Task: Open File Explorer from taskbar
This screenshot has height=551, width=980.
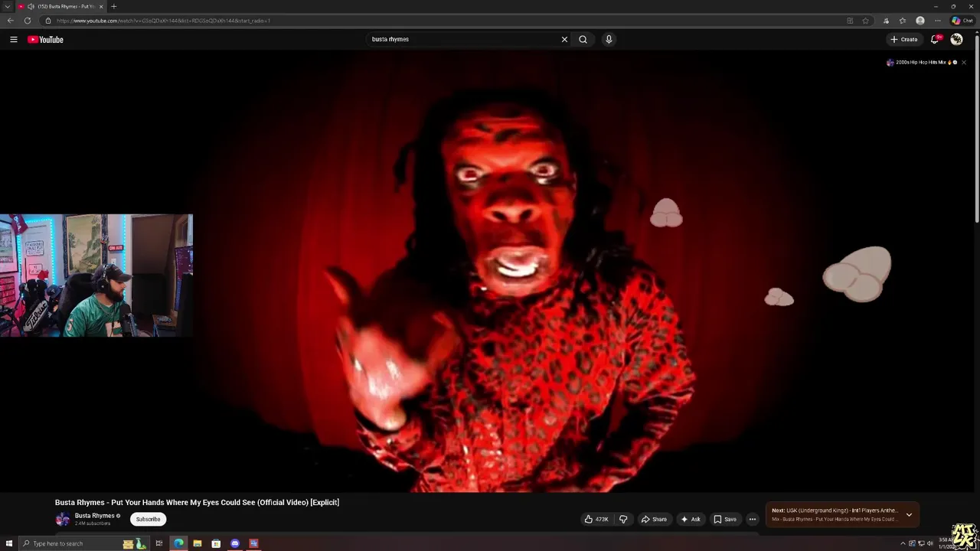Action: click(198, 543)
